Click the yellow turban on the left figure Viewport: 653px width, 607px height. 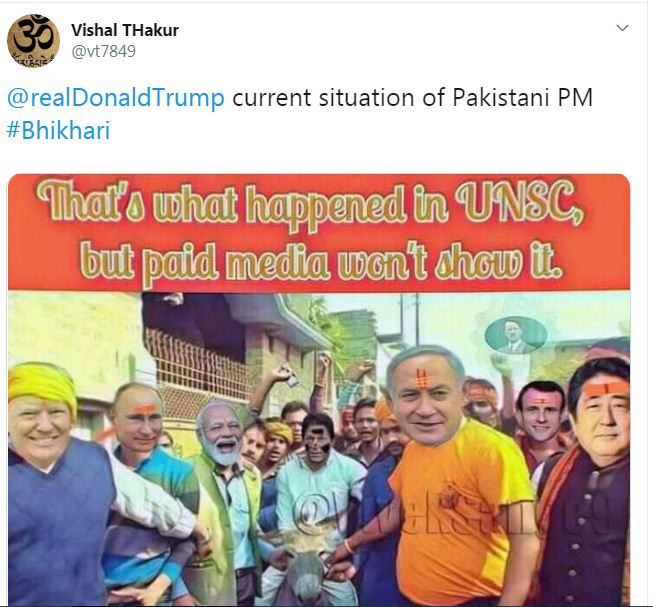[x=43, y=385]
